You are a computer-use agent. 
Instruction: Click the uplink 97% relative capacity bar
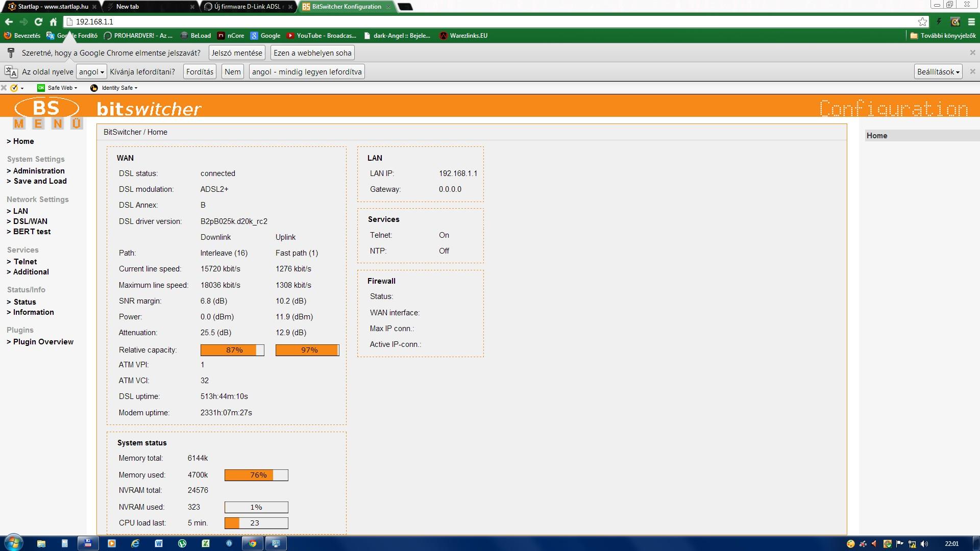click(307, 350)
